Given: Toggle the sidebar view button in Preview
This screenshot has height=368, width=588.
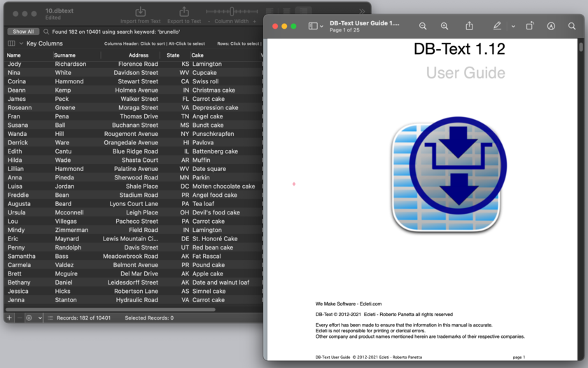Looking at the screenshot, I should point(313,26).
